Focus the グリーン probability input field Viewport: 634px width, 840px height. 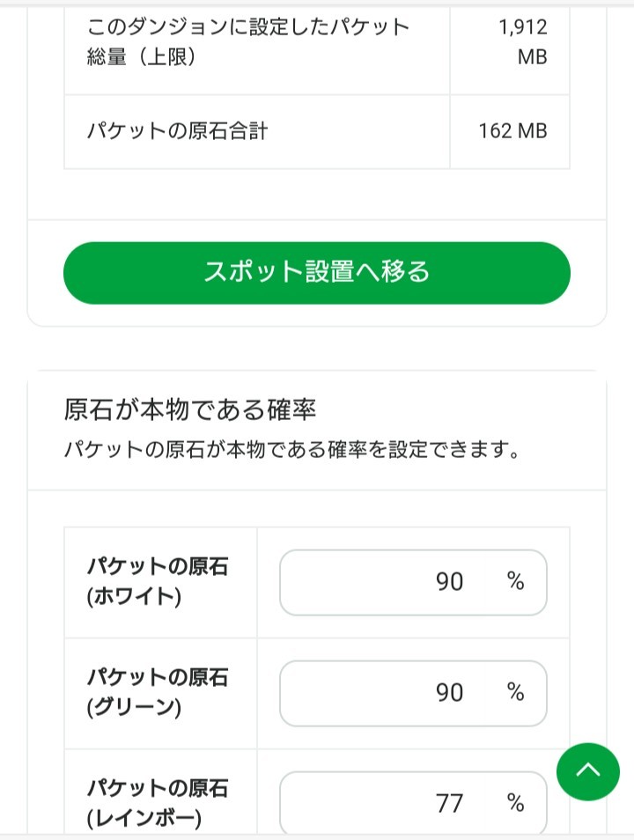[387, 693]
